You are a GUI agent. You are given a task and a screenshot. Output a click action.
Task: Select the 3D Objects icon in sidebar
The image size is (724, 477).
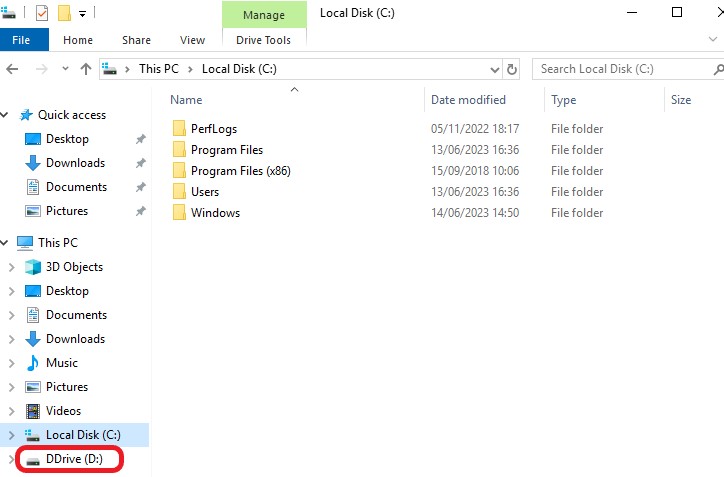(33, 267)
